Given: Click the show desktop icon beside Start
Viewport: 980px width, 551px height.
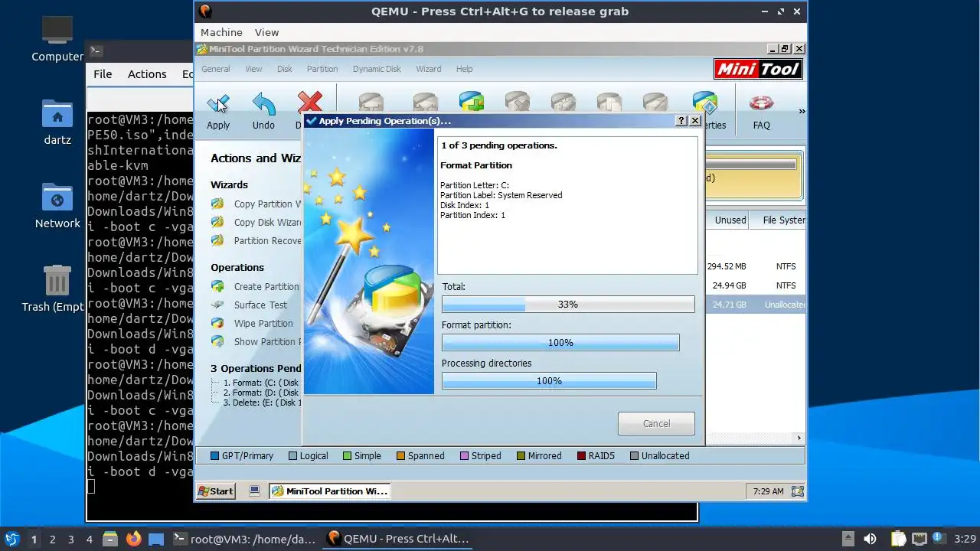Looking at the screenshot, I should point(254,491).
